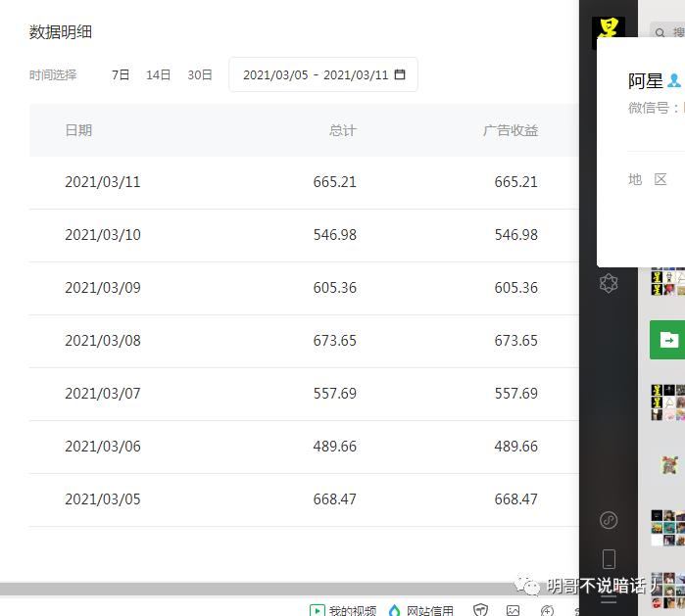This screenshot has height=616, width=685.
Task: Open the green file transfer chat icon
Action: (x=668, y=340)
